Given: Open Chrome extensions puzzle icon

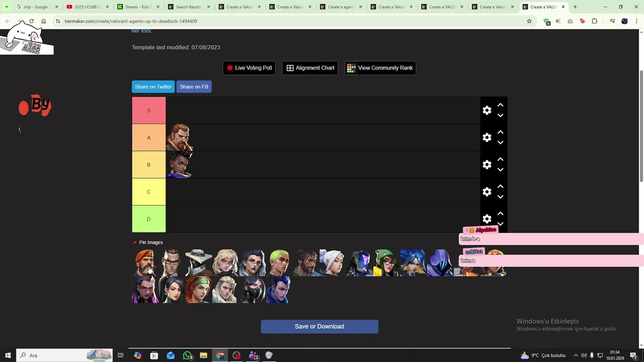Looking at the screenshot, I should coord(594,21).
